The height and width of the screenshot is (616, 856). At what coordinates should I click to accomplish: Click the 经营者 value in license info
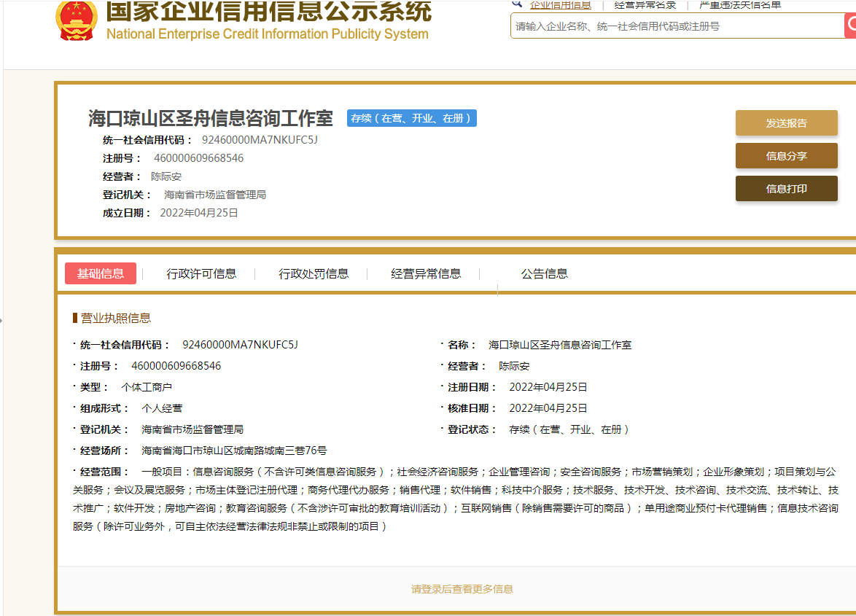(514, 366)
